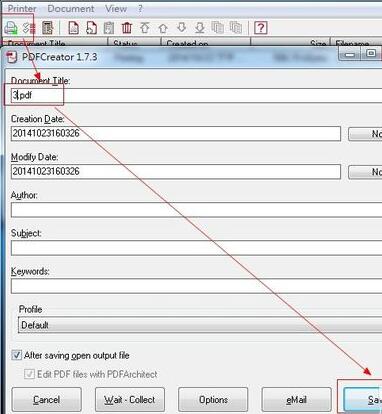Click the red trash delete icon
Screen dimensions: 382x414
click(127, 28)
